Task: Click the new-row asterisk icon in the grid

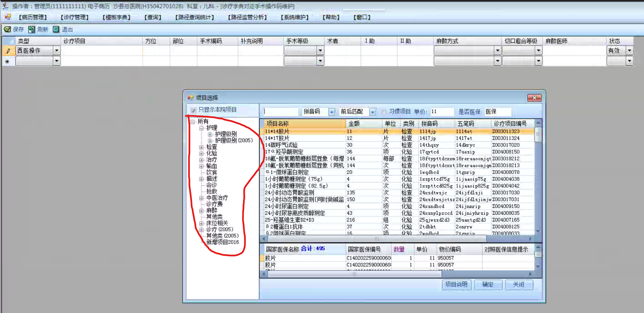Action: (7, 61)
